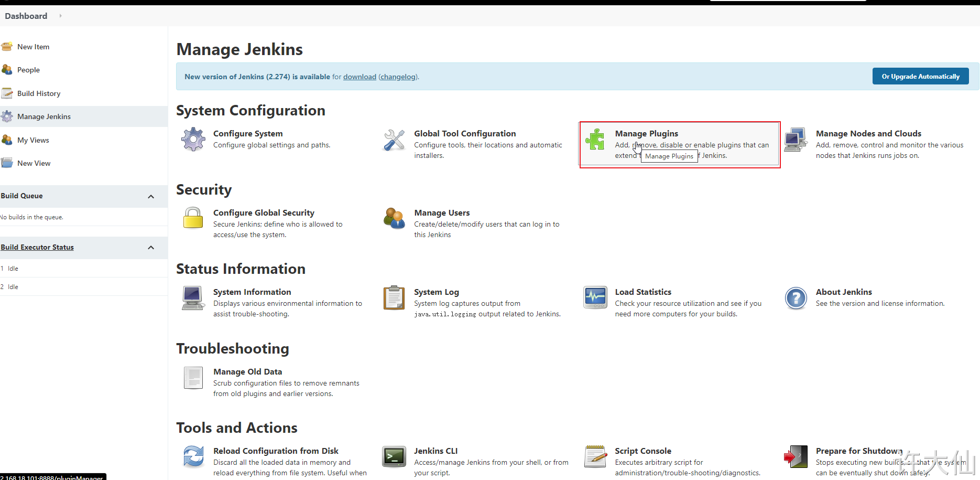Click the My Views icon

click(7, 140)
